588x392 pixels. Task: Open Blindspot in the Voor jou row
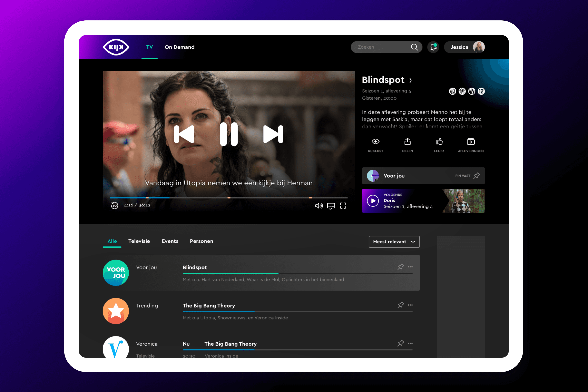pyautogui.click(x=195, y=267)
